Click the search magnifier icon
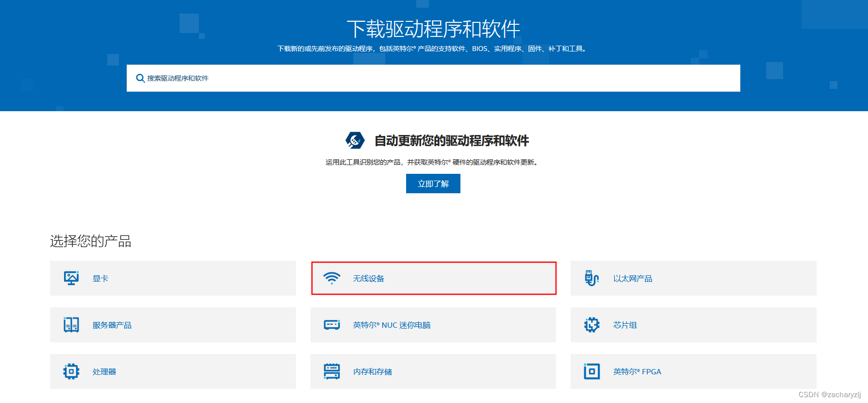Image resolution: width=868 pixels, height=403 pixels. click(140, 78)
